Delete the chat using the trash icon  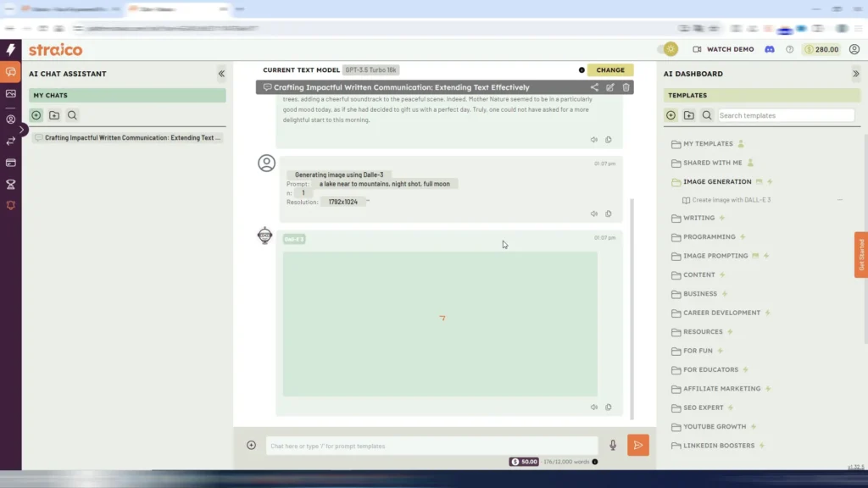point(626,87)
